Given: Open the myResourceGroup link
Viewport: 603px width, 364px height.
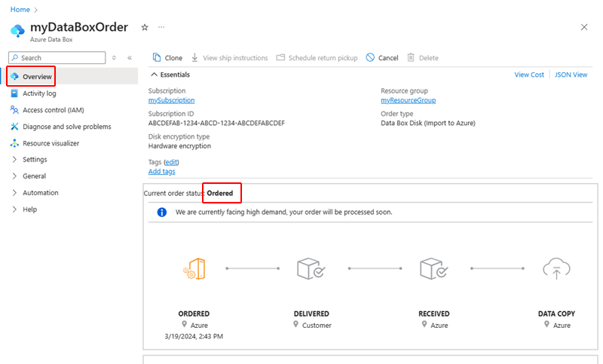Looking at the screenshot, I should [x=409, y=100].
